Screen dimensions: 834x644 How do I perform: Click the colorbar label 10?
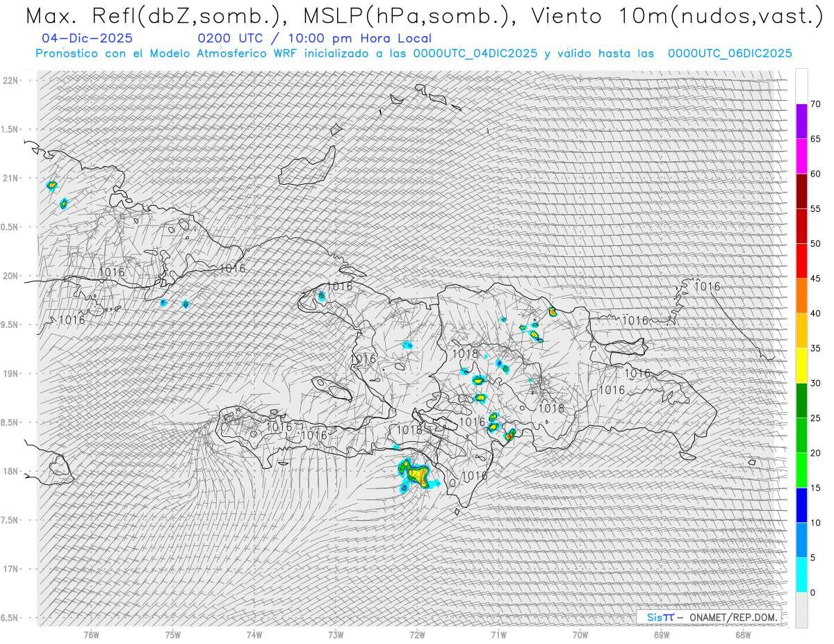tap(815, 522)
